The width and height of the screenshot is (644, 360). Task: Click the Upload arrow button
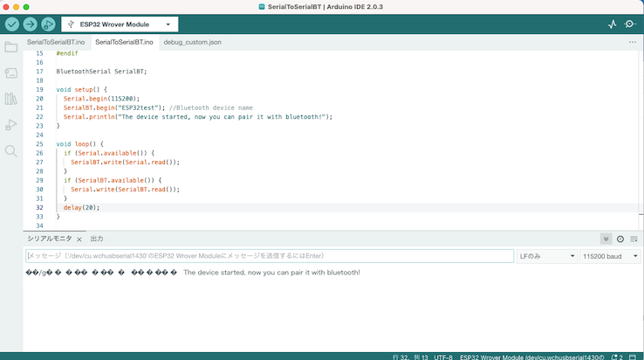click(30, 24)
